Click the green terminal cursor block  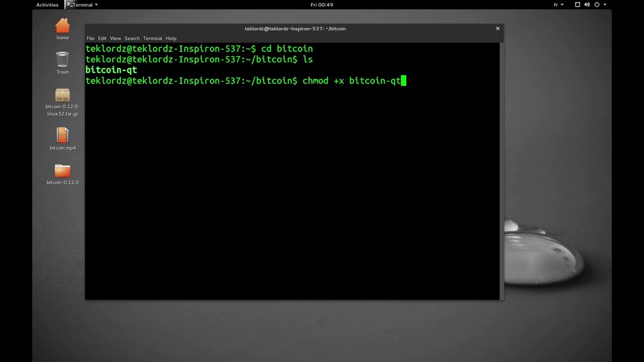pyautogui.click(x=404, y=80)
